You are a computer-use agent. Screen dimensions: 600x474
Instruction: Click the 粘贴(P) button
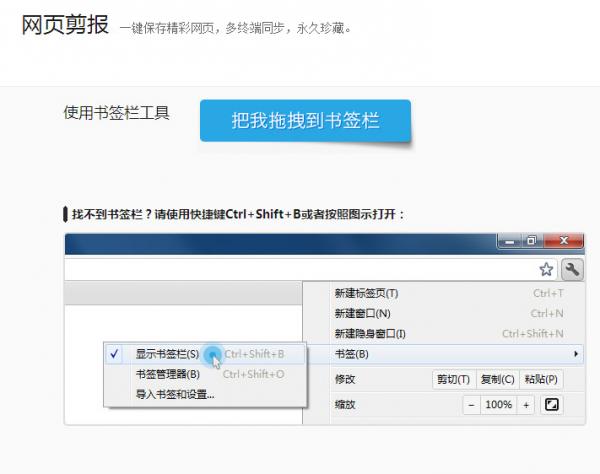tap(541, 380)
